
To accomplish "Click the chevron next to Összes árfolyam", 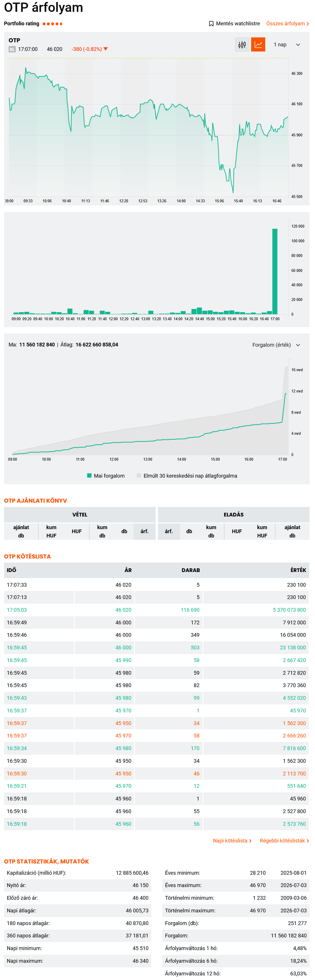I will pyautogui.click(x=308, y=24).
